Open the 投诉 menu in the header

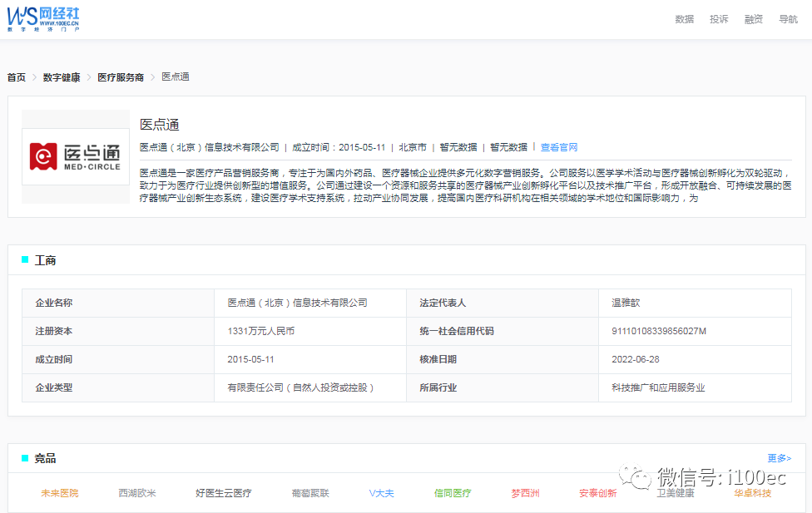(x=719, y=19)
